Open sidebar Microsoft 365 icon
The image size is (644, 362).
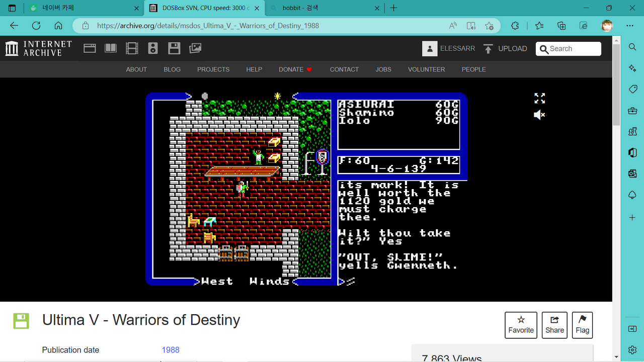(632, 153)
